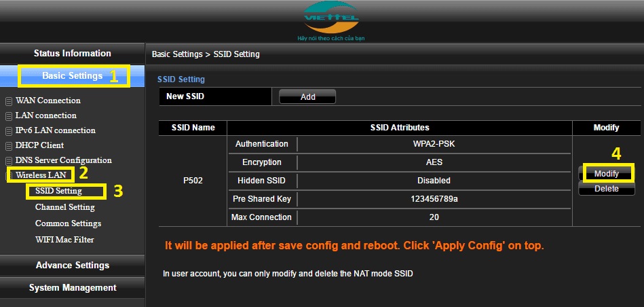Click the page icon beside WAN Connection
The width and height of the screenshot is (644, 307).
click(9, 101)
